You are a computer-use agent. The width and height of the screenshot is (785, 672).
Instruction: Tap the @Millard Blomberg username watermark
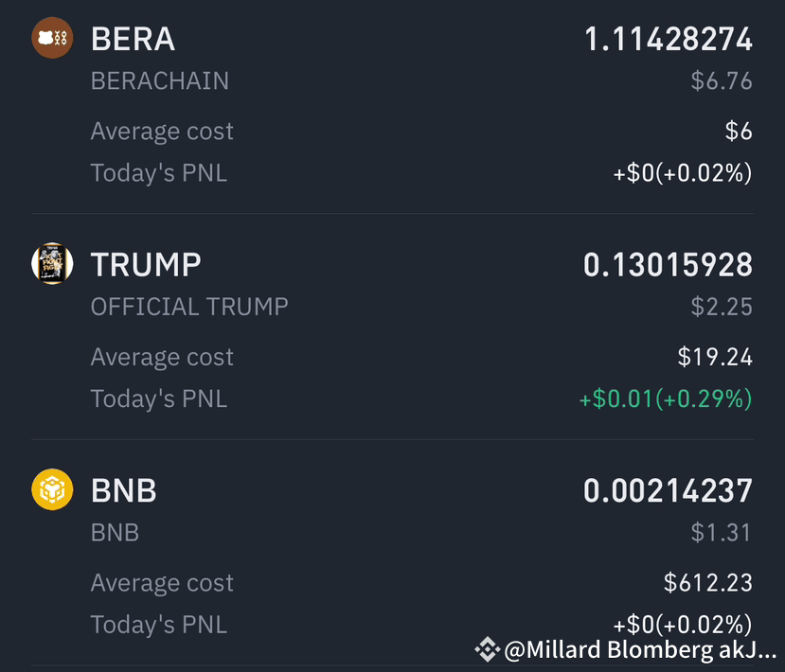[x=640, y=650]
